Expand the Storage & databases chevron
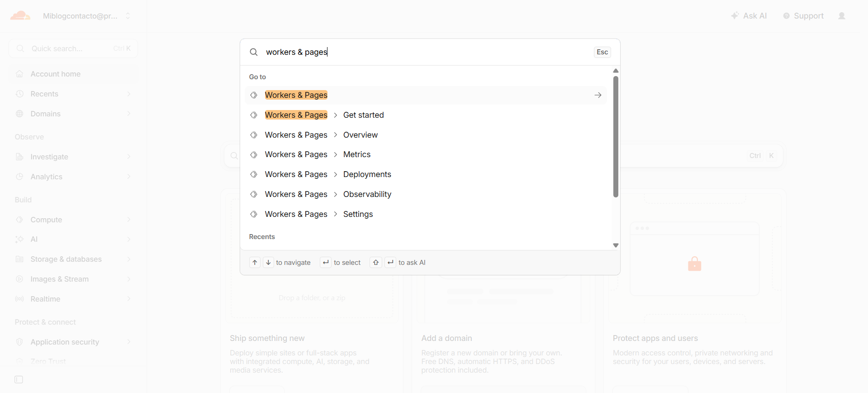This screenshot has height=393, width=868. click(x=129, y=259)
